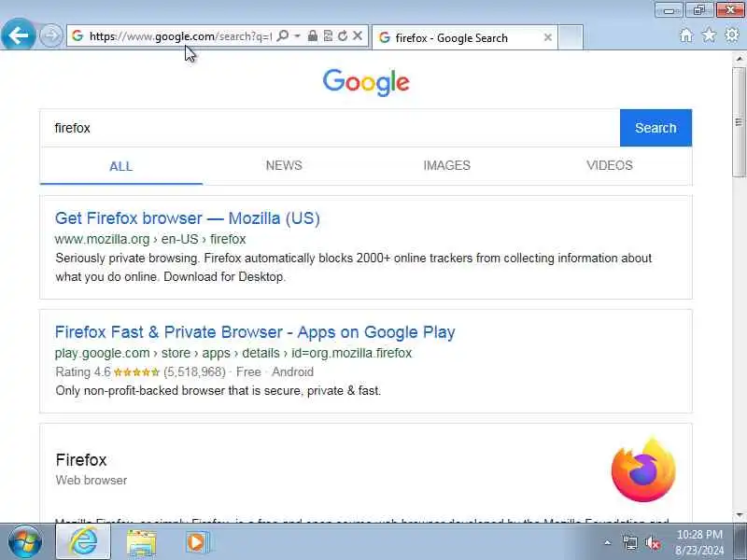747x560 pixels.
Task: View the lock security report icon
Action: click(313, 35)
